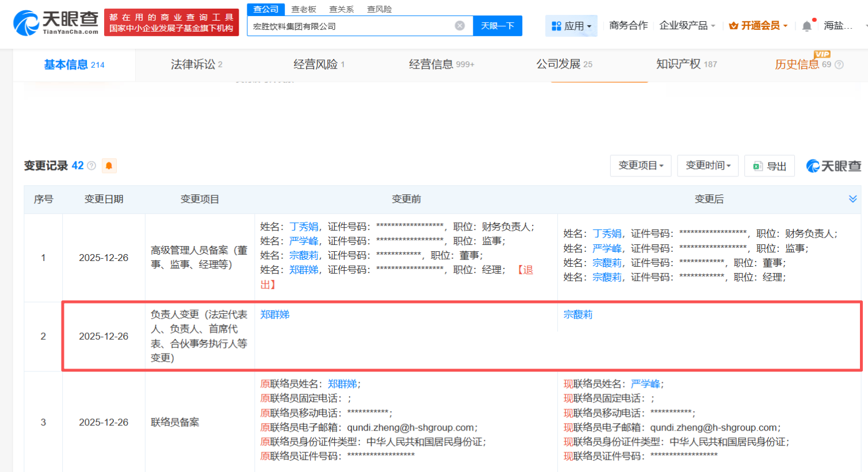The width and height of the screenshot is (868, 472).
Task: Open the 宗馥莉 link in row 2
Action: pyautogui.click(x=578, y=314)
